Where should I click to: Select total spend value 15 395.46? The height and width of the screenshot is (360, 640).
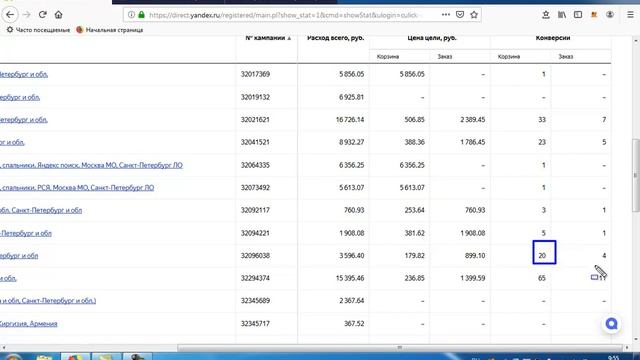(350, 278)
